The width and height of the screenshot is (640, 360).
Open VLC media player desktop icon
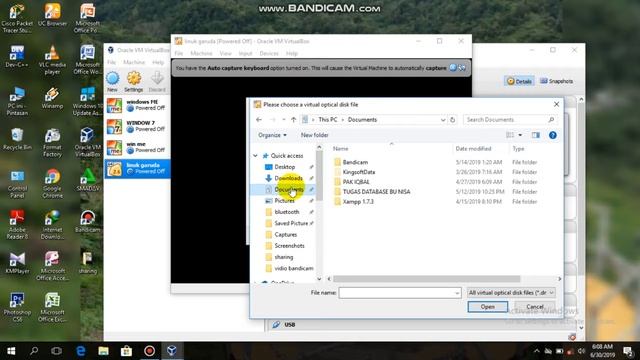(x=52, y=60)
